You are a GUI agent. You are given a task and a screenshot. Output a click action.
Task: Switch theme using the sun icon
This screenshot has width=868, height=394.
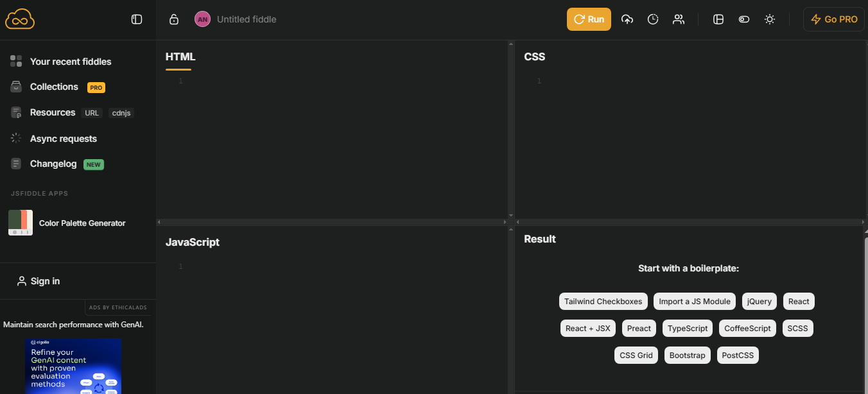click(x=769, y=19)
